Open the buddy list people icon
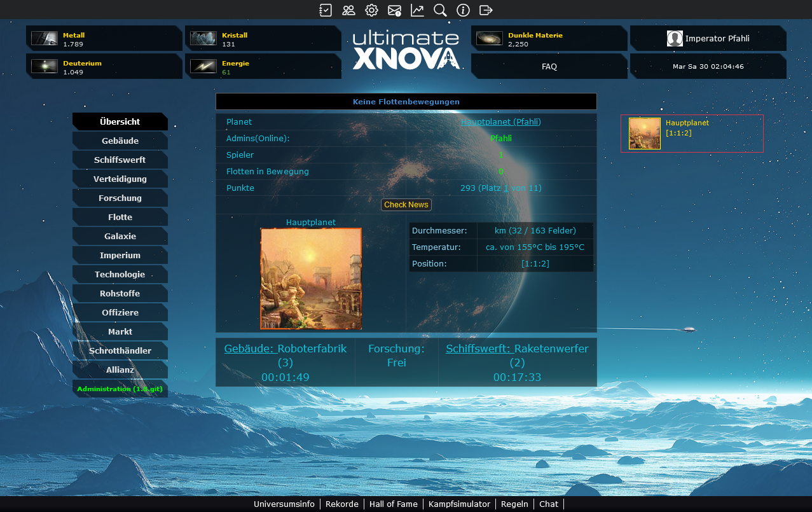This screenshot has height=512, width=812. [x=348, y=10]
